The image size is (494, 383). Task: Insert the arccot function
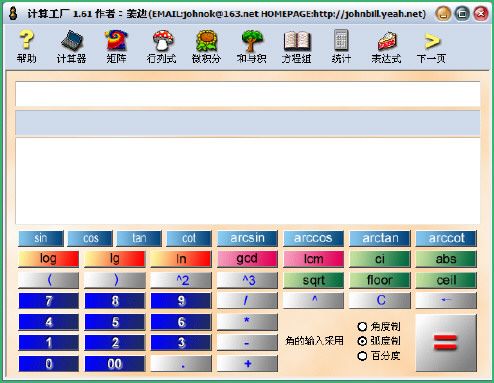[446, 238]
